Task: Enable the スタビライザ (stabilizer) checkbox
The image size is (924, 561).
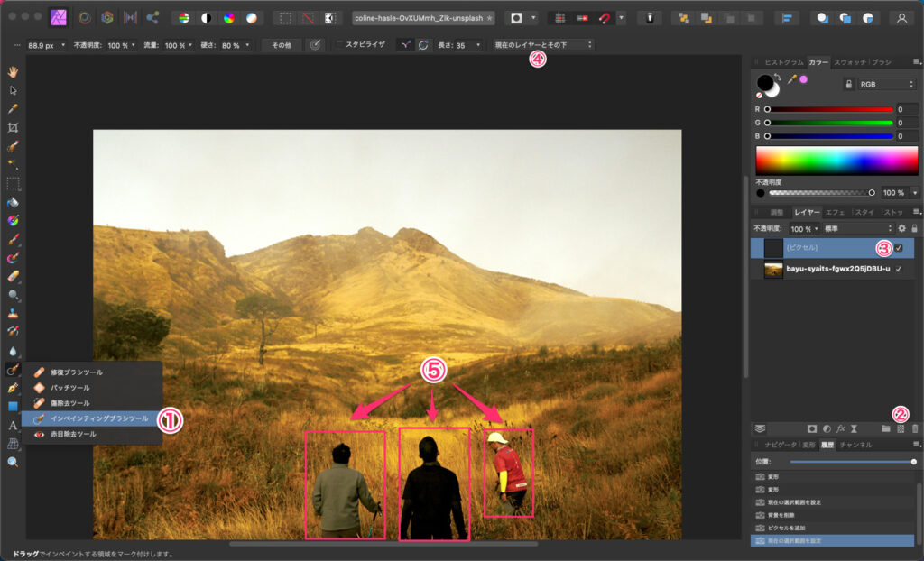Action: point(339,43)
